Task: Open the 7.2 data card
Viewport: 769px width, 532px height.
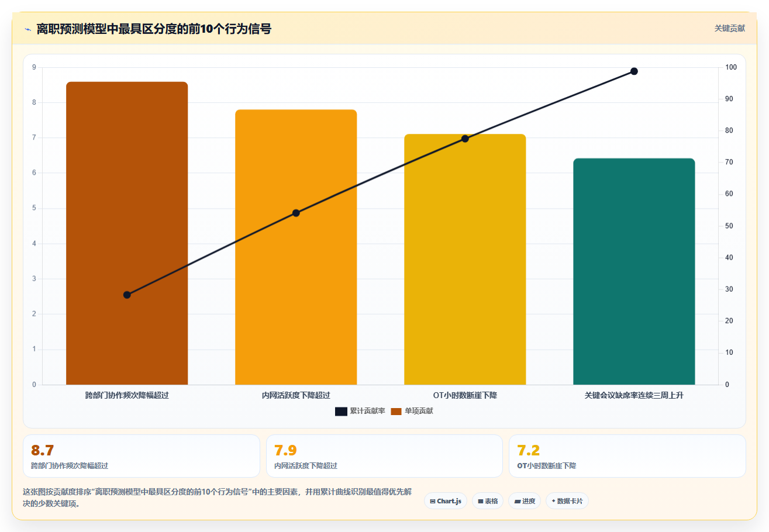Action: click(627, 456)
